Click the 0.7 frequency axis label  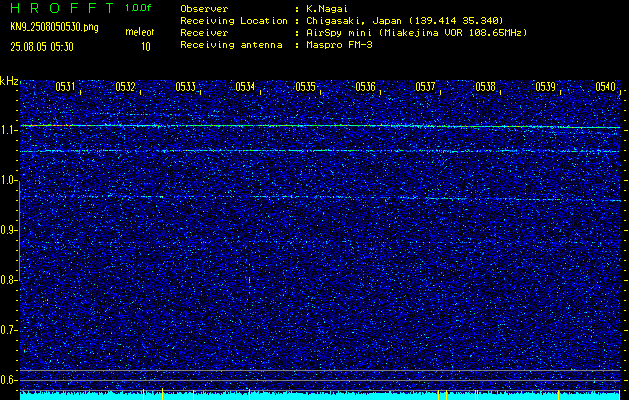pos(8,330)
